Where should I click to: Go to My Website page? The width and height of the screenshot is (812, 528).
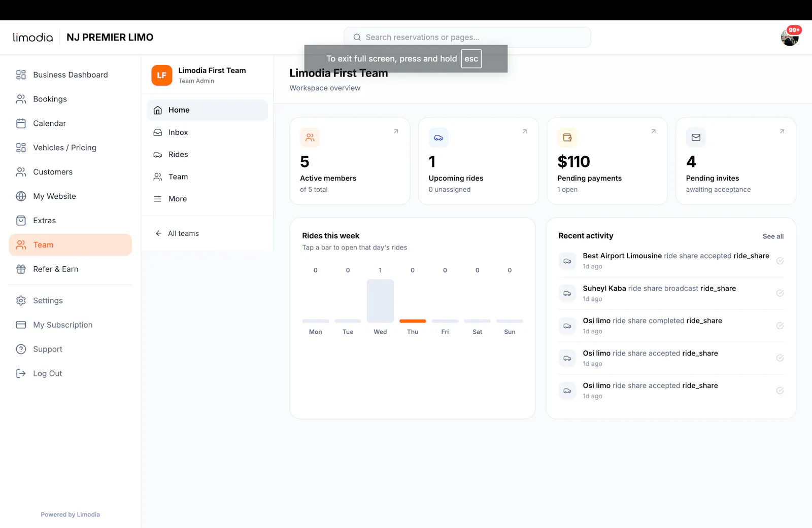click(71, 196)
